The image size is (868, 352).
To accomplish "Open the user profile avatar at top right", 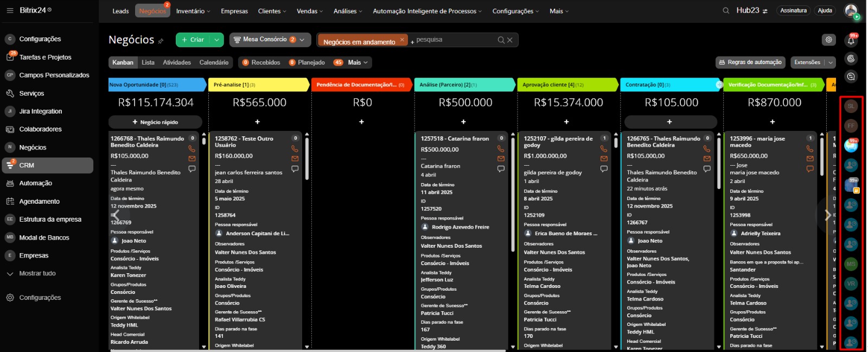I will (851, 10).
